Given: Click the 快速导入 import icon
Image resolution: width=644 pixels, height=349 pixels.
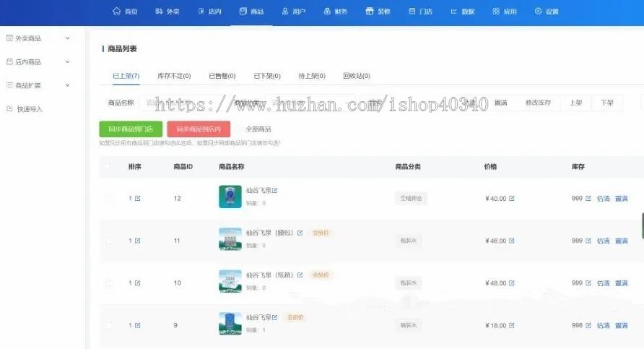Looking at the screenshot, I should click(x=9, y=109).
